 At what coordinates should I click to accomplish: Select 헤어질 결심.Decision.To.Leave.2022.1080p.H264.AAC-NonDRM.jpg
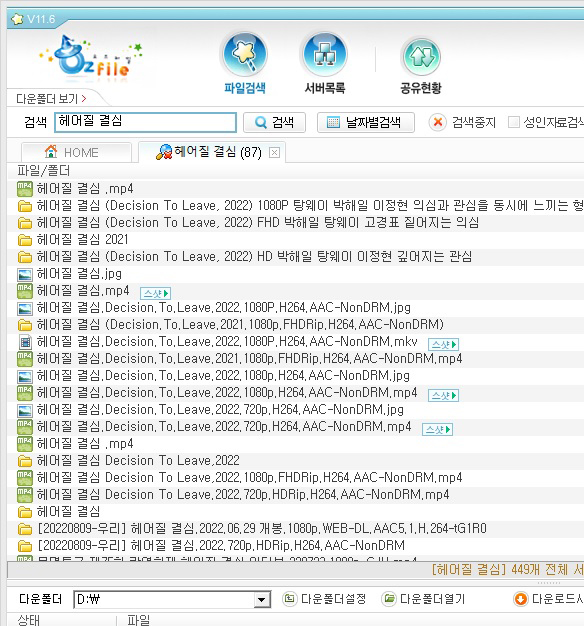point(295,376)
